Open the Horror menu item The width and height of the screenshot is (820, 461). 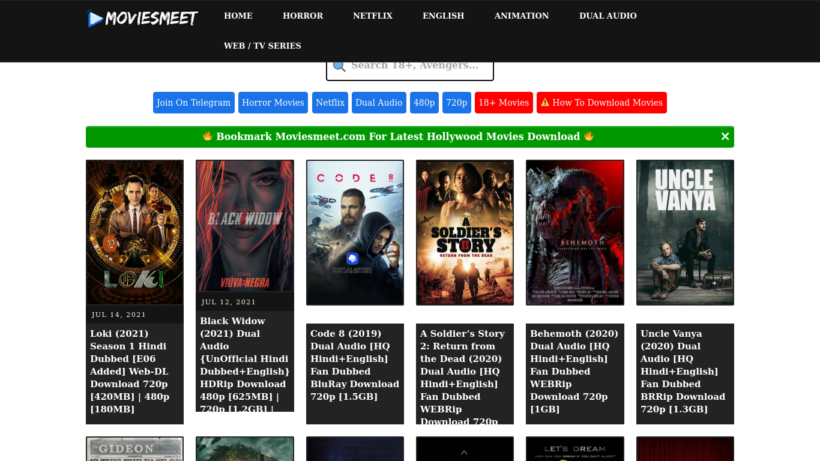302,16
